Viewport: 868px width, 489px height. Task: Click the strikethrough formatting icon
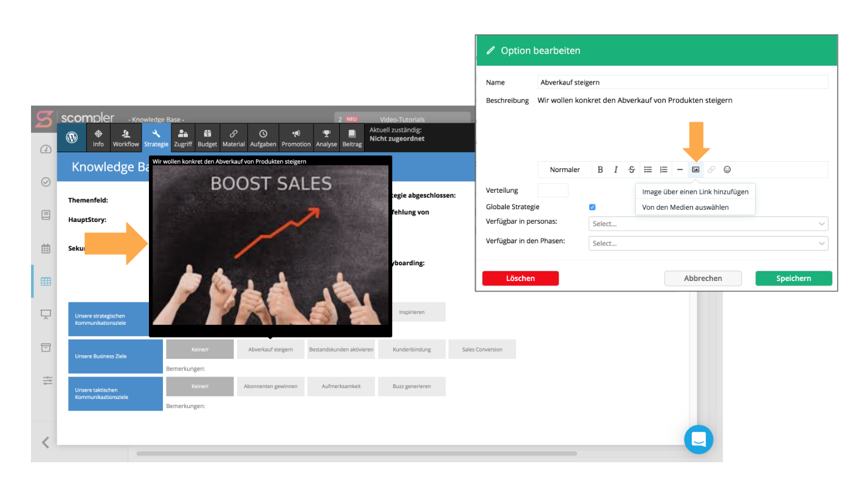tap(632, 170)
